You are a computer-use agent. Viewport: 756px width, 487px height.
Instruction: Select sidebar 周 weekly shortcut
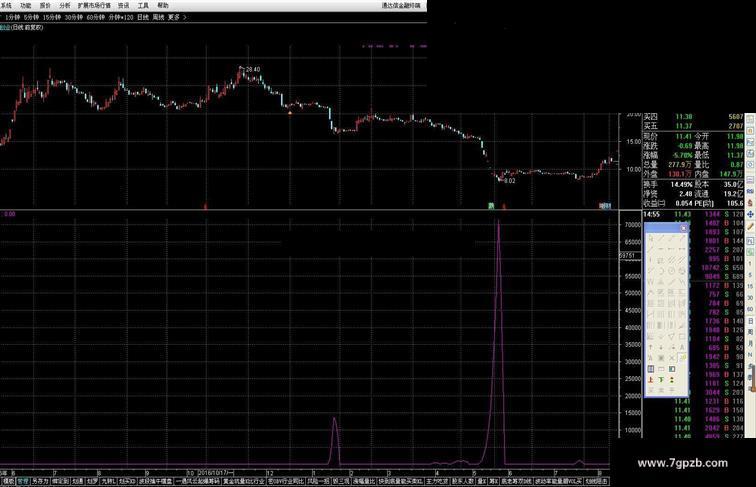pyautogui.click(x=750, y=332)
